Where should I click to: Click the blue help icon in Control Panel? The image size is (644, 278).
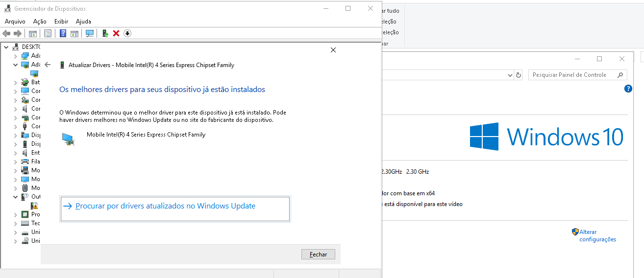628,89
